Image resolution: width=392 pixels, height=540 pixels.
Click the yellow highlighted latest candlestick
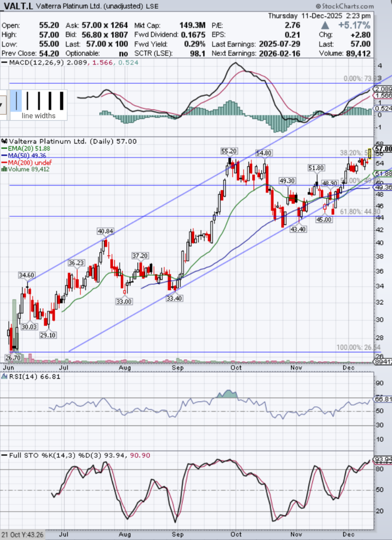(370, 153)
